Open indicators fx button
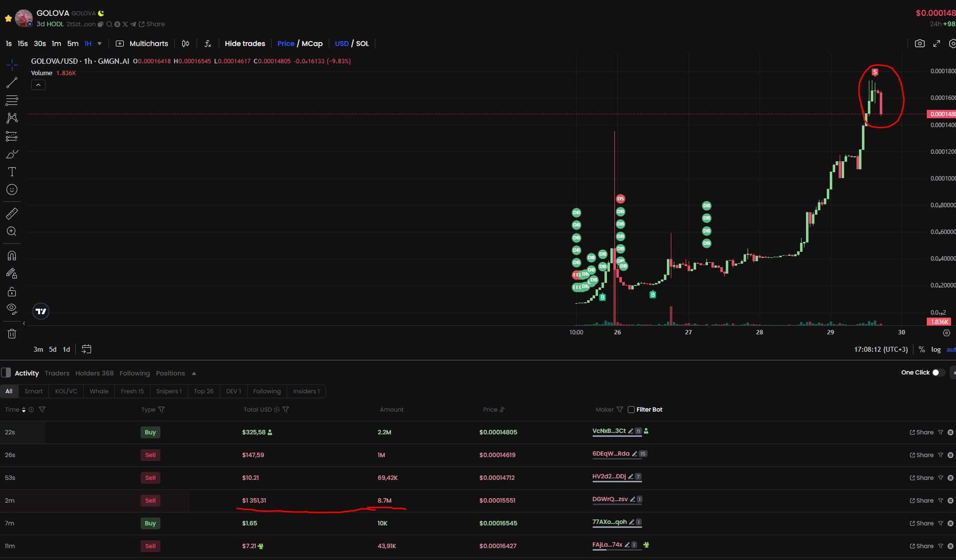956x560 pixels. [x=208, y=44]
